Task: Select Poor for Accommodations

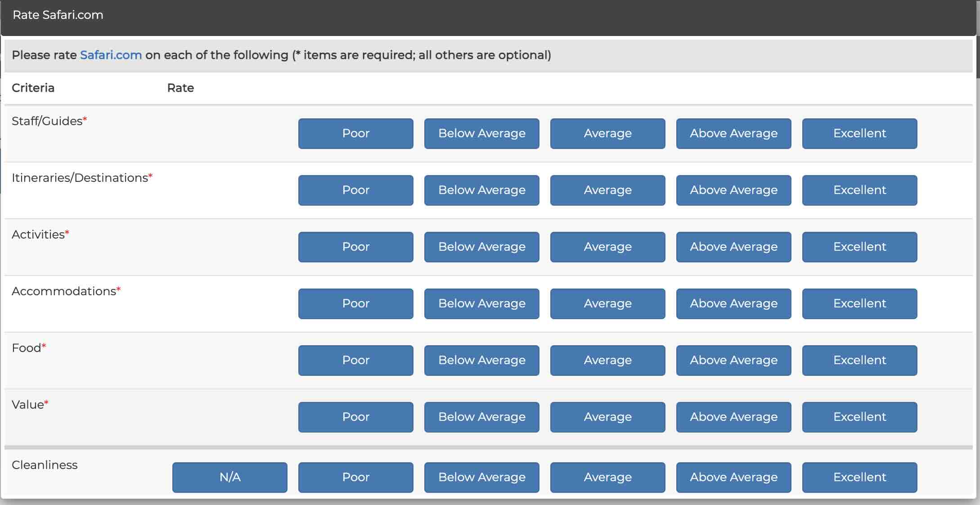Action: pos(355,303)
